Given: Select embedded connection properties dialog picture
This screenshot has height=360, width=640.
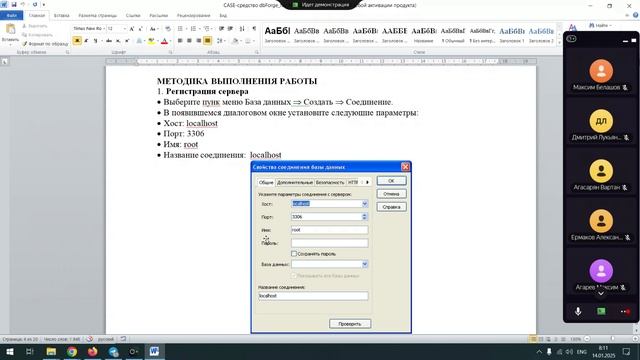Looking at the screenshot, I should point(331,247).
